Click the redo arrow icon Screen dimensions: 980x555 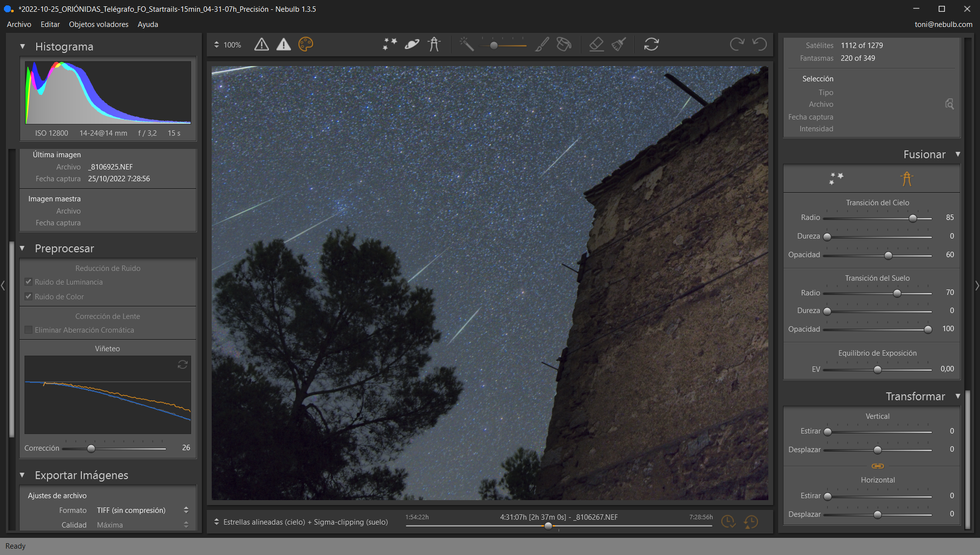[x=737, y=45]
